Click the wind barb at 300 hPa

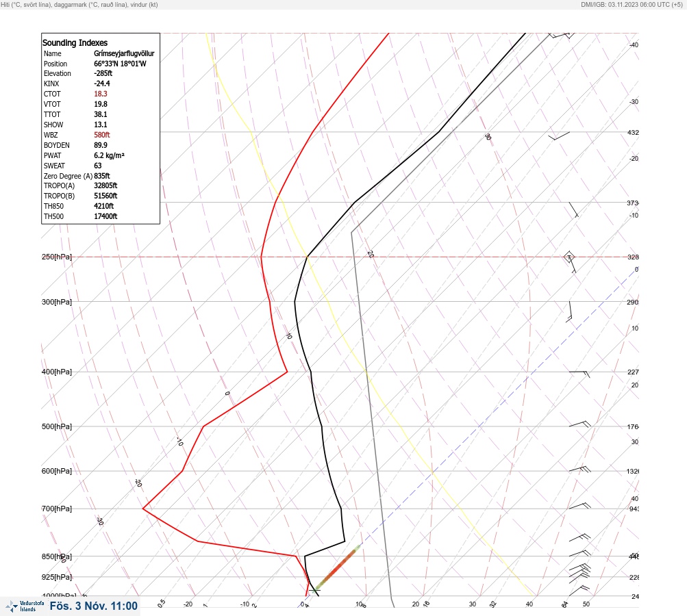click(x=570, y=311)
